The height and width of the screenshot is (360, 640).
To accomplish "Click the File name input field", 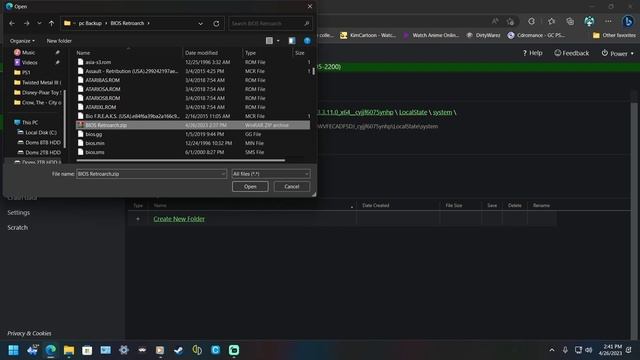I will click(151, 174).
